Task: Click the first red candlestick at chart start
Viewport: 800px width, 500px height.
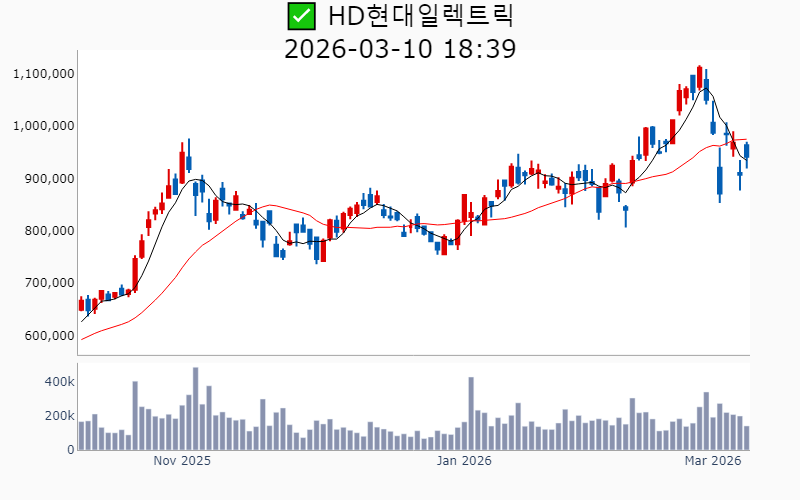Action: tap(81, 304)
